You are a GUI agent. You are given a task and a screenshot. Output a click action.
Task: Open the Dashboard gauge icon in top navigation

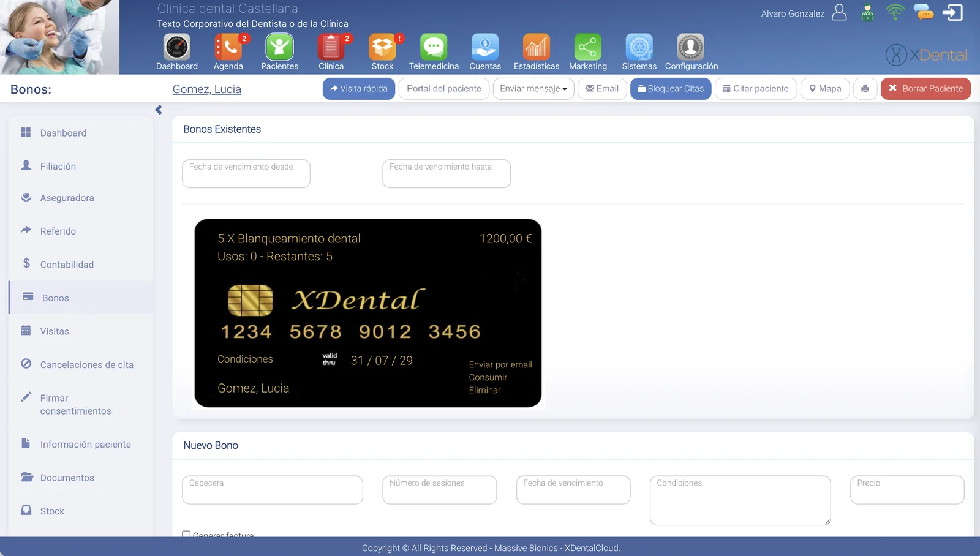177,47
